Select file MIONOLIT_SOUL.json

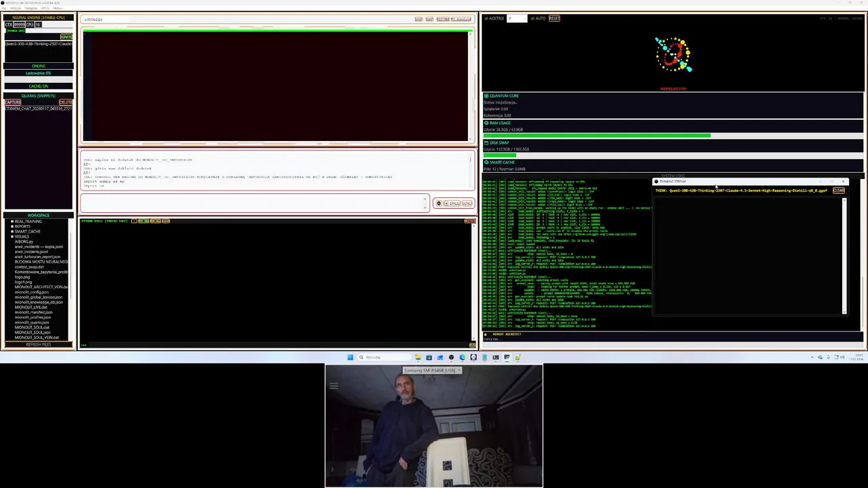[33, 333]
